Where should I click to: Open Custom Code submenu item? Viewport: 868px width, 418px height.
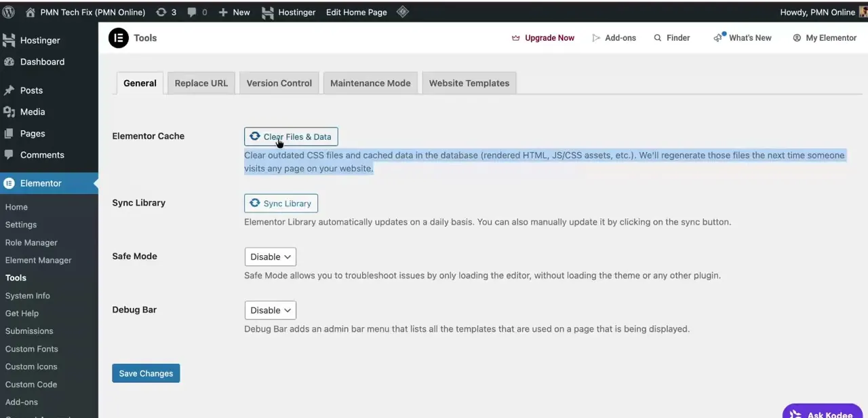tap(31, 384)
